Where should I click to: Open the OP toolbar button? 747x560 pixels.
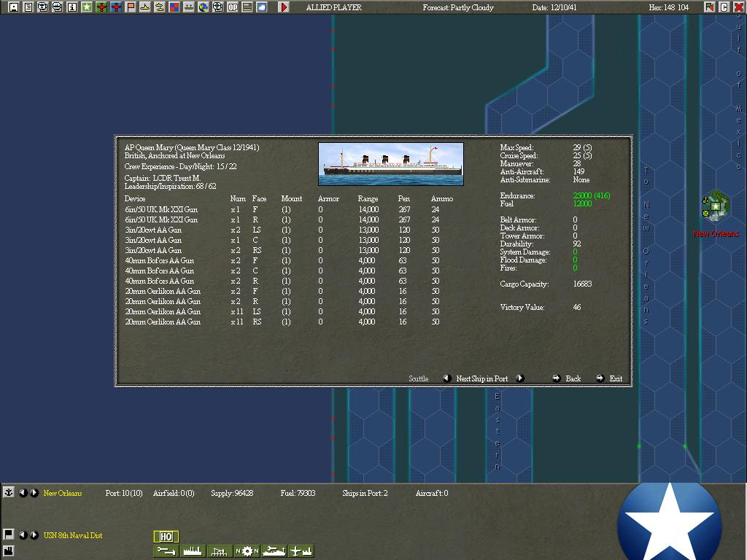(x=233, y=7)
